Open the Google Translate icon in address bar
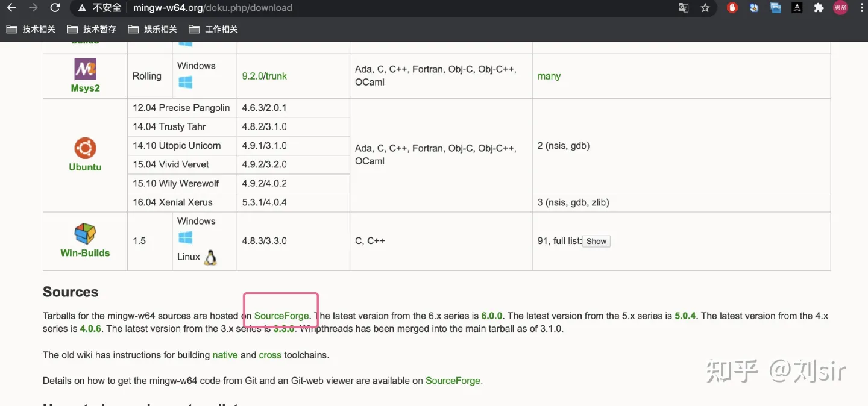Image resolution: width=868 pixels, height=406 pixels. 683,8
